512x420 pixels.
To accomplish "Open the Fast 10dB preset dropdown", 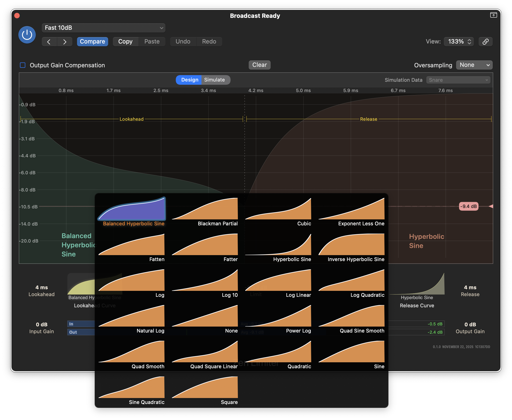I will [103, 28].
